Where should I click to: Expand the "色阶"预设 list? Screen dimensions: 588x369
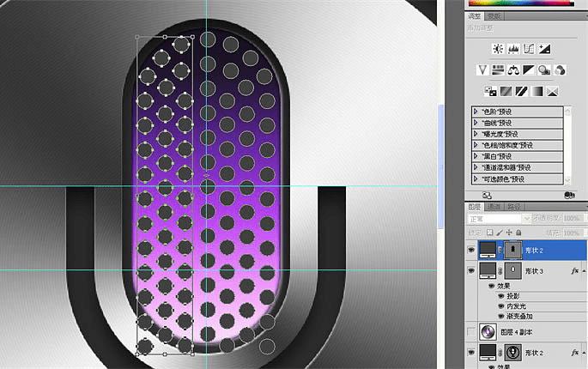pos(476,112)
